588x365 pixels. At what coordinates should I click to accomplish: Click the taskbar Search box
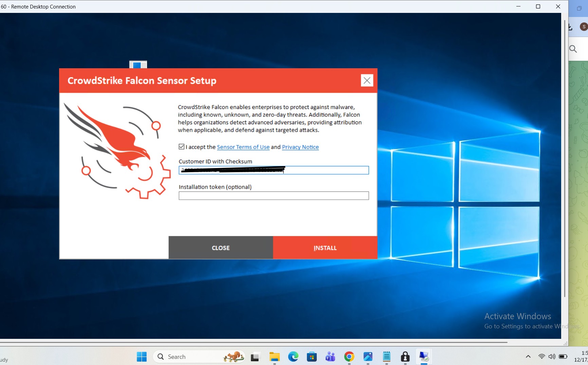tap(199, 357)
